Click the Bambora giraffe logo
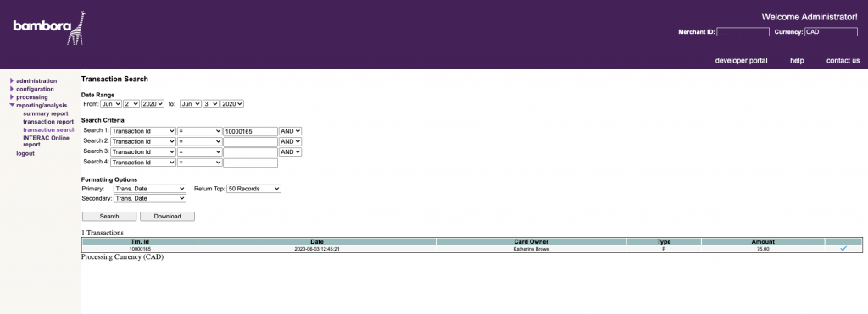The width and height of the screenshot is (868, 314). (49, 28)
